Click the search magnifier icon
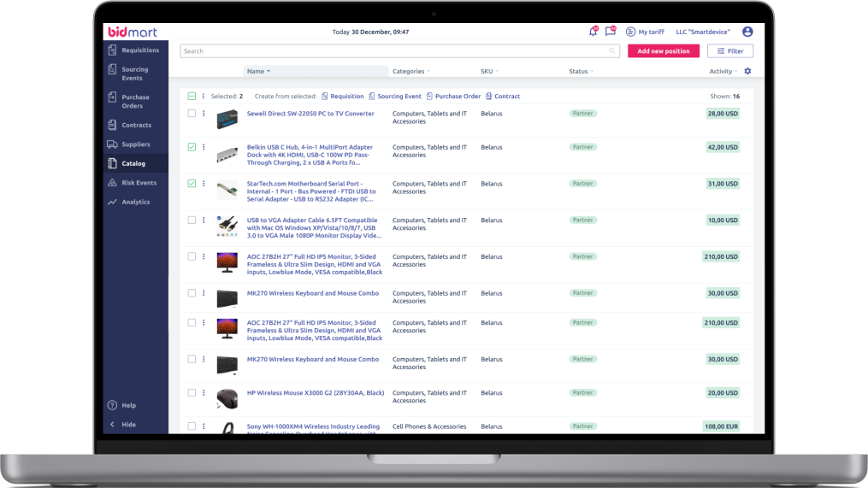 click(612, 51)
